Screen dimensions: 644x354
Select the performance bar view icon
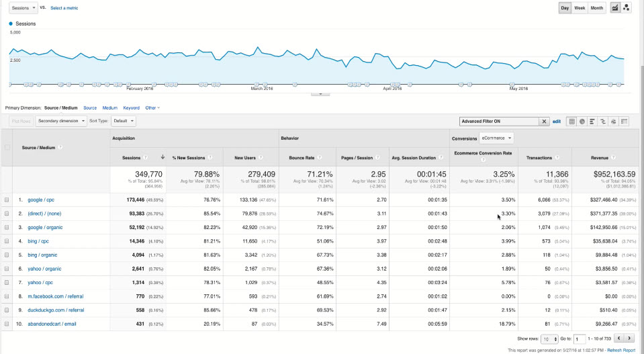click(593, 122)
